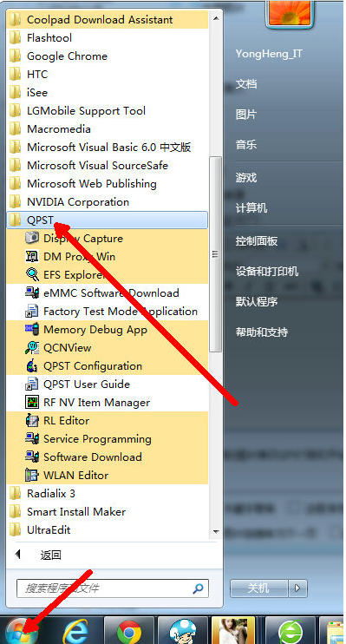Open 控制面板 from the right pane
The width and height of the screenshot is (346, 644).
257,241
